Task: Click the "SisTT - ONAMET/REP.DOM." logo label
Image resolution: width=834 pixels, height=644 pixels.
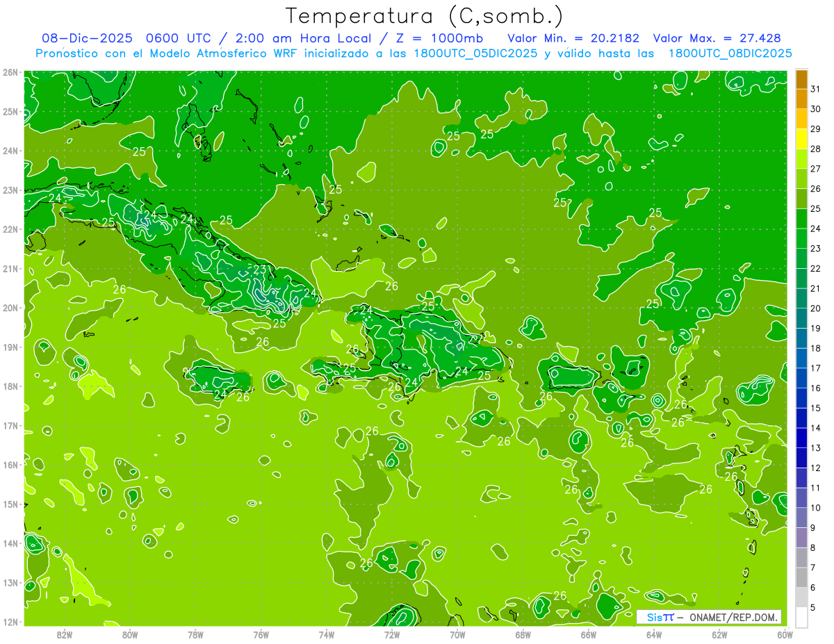Action: tap(709, 617)
